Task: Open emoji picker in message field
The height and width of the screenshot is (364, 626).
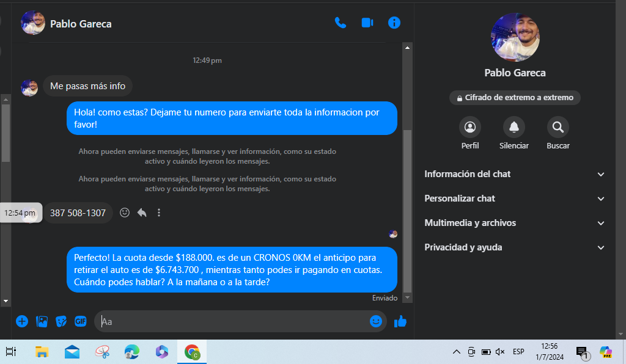Action: point(375,321)
